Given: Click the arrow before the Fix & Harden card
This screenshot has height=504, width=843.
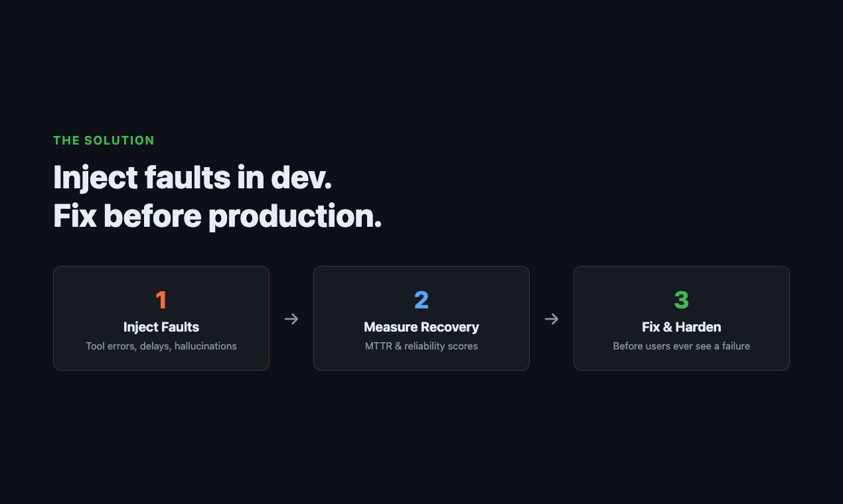Looking at the screenshot, I should coord(552,319).
